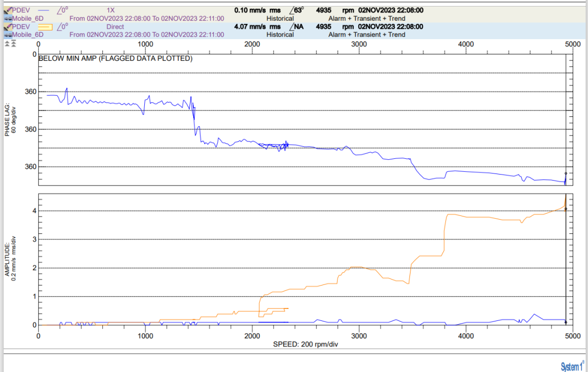Click the first row's date range text
The width and height of the screenshot is (588, 372).
[x=146, y=18]
